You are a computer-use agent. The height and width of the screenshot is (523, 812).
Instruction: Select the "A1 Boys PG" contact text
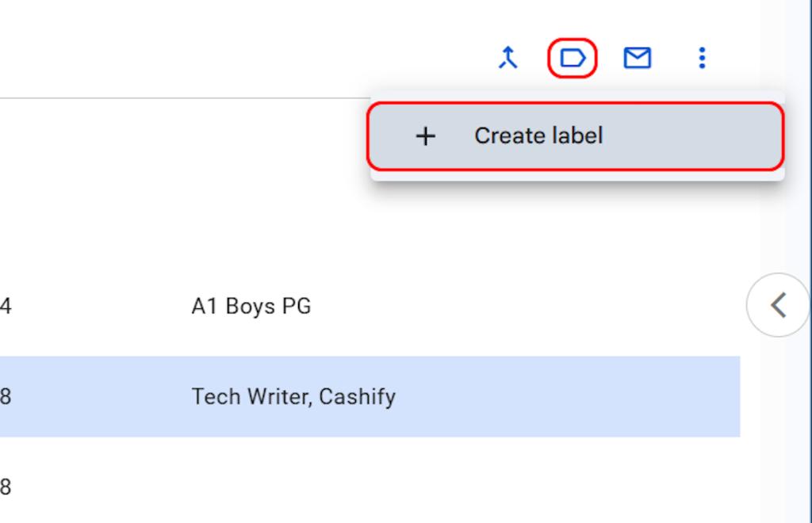pos(251,306)
